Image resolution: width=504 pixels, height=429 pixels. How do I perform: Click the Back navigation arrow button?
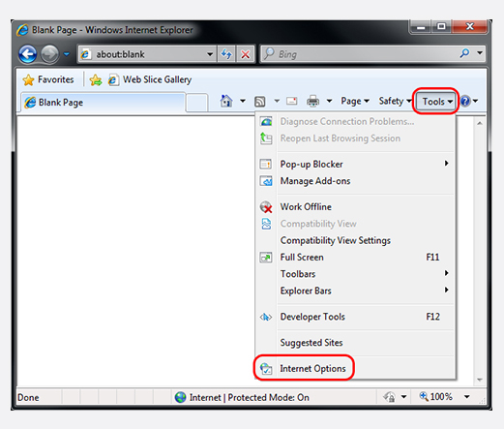tap(28, 54)
